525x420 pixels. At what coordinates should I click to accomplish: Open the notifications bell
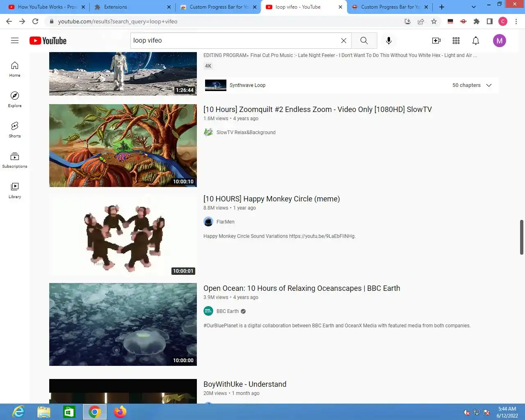pyautogui.click(x=476, y=41)
